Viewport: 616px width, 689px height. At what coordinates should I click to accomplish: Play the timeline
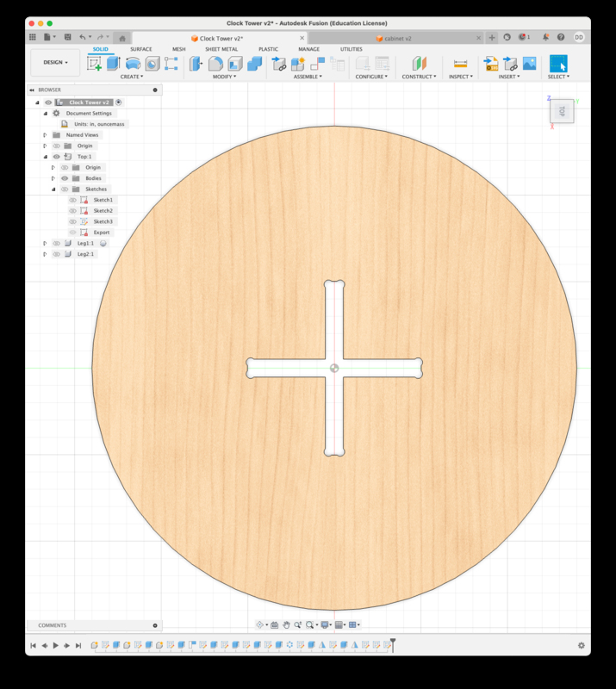click(56, 645)
